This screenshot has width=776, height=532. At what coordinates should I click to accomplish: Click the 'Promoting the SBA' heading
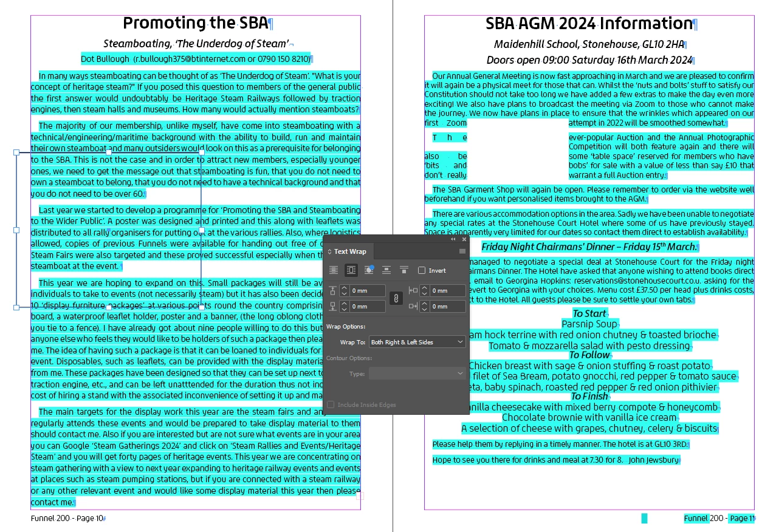[x=196, y=24]
